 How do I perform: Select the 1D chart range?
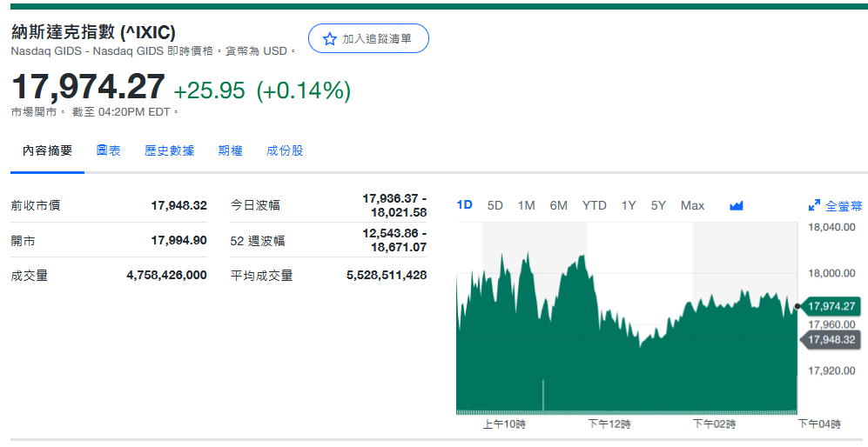tap(464, 205)
